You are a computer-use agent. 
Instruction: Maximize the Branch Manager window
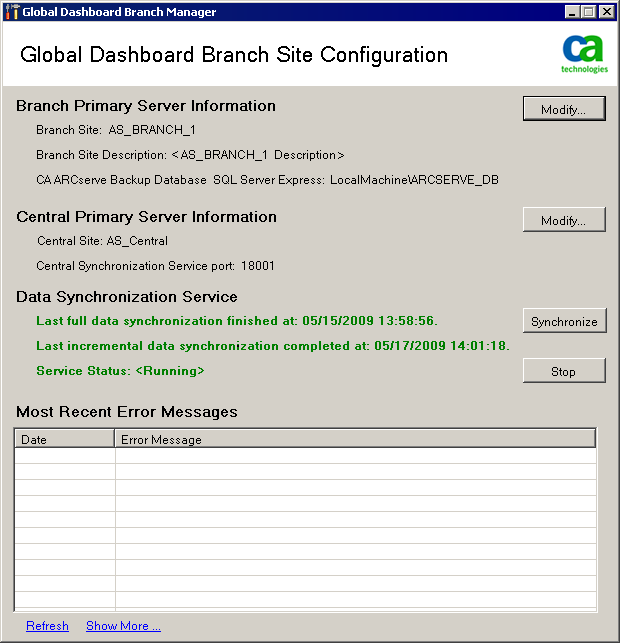pos(588,12)
